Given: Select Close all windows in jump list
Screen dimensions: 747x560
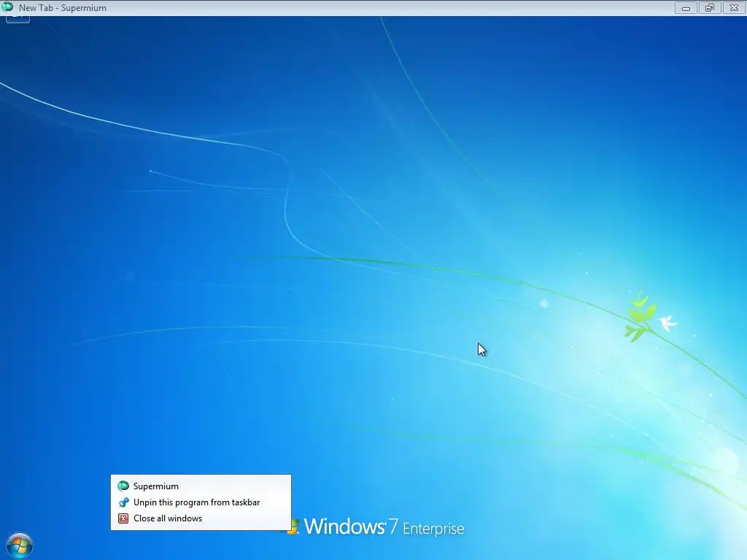Looking at the screenshot, I should click(x=201, y=518).
